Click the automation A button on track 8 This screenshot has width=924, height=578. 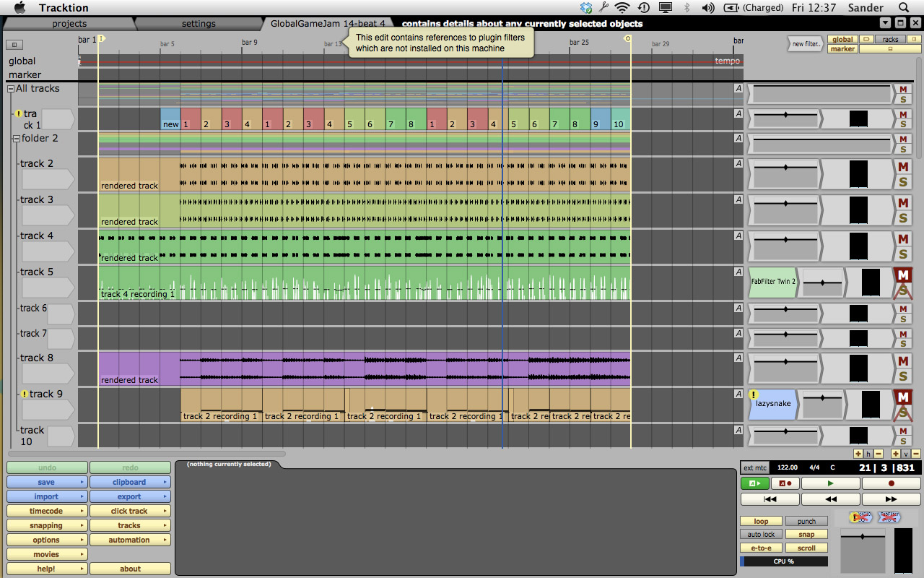coord(738,358)
